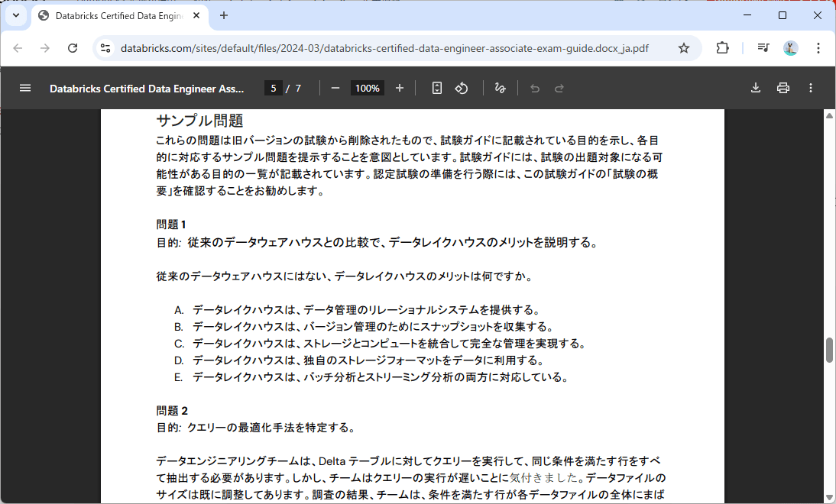Reload the current page
Image resolution: width=836 pixels, height=504 pixels.
pyautogui.click(x=73, y=48)
